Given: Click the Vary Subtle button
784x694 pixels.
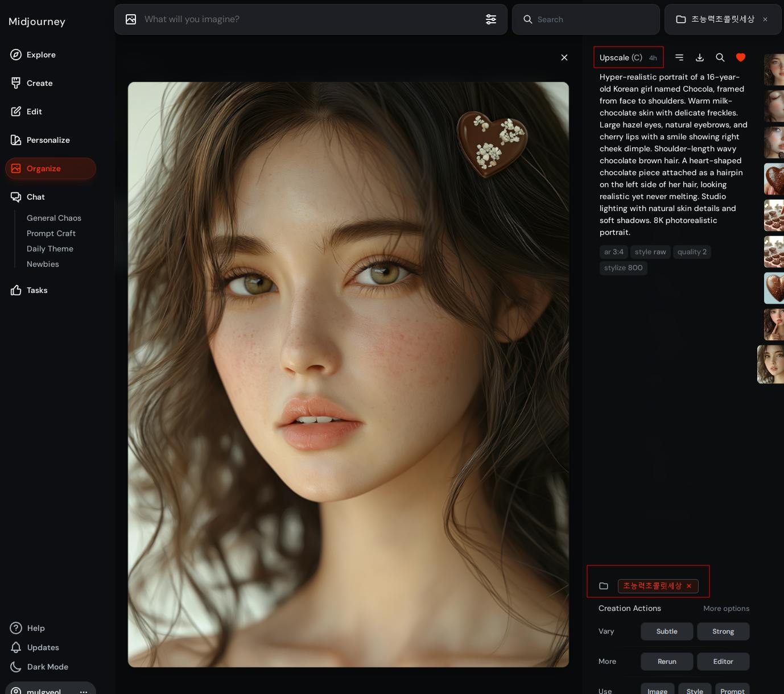Looking at the screenshot, I should [667, 631].
